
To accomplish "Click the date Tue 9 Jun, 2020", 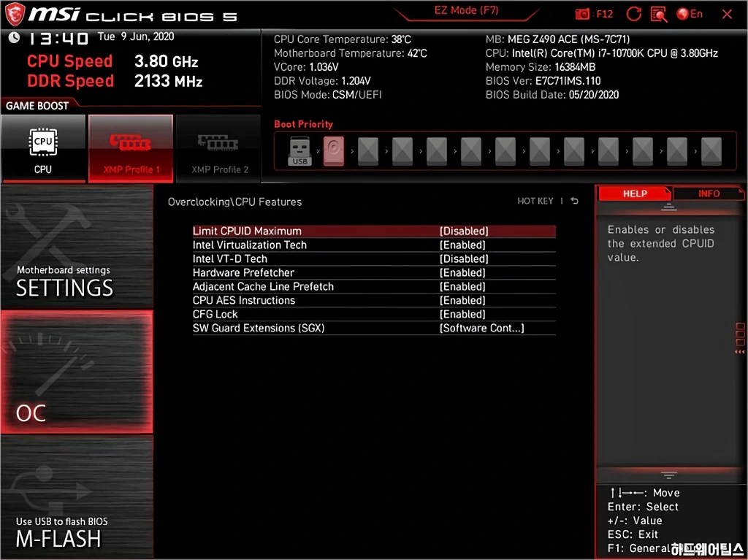I will (x=136, y=37).
